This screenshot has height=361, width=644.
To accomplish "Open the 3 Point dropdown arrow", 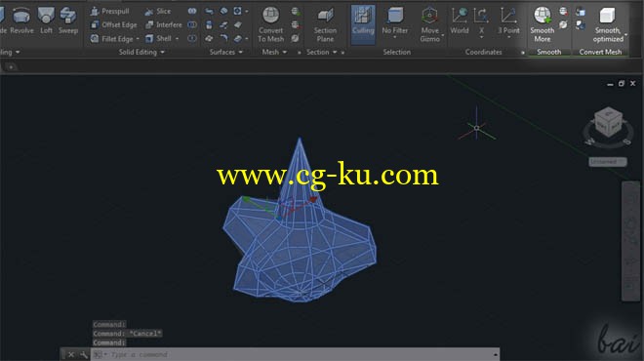I will pyautogui.click(x=509, y=37).
